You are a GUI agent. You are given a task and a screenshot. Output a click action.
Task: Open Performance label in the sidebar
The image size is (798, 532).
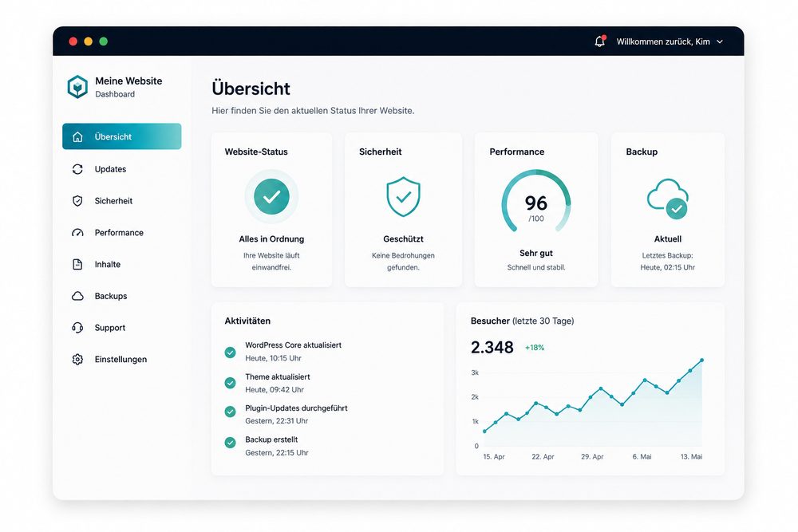(119, 232)
